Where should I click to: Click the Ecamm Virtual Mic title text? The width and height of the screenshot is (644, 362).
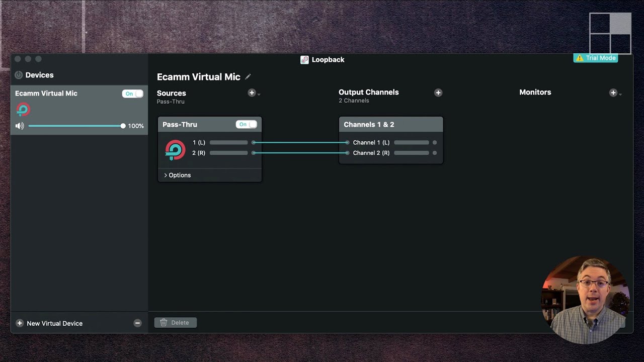point(199,77)
